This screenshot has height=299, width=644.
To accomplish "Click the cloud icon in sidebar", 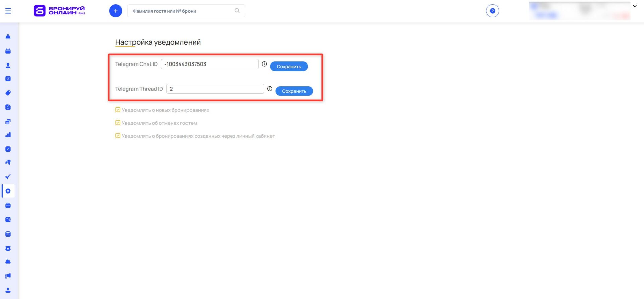I will (8, 262).
